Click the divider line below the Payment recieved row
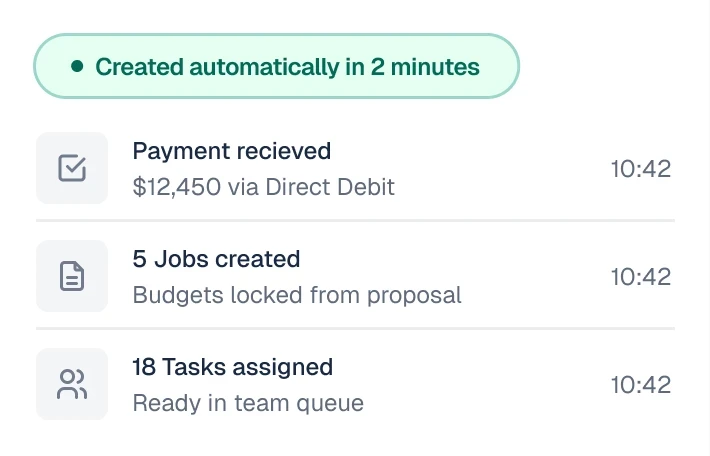The image size is (710, 456). click(355, 220)
